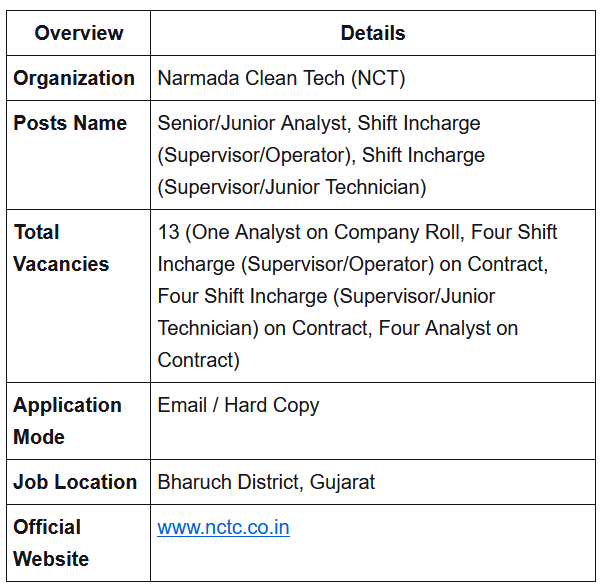
Task: Click the (Supervisor/Junior Technician) text line
Action: tap(292, 187)
